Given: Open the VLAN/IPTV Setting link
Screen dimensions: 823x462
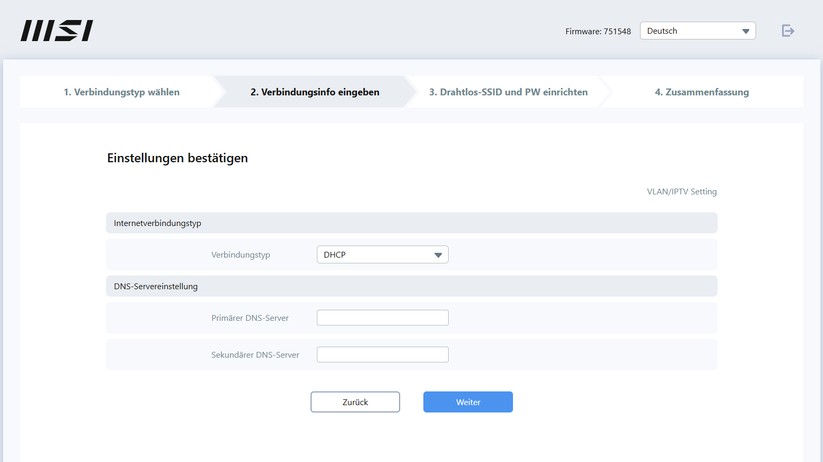Looking at the screenshot, I should (681, 191).
